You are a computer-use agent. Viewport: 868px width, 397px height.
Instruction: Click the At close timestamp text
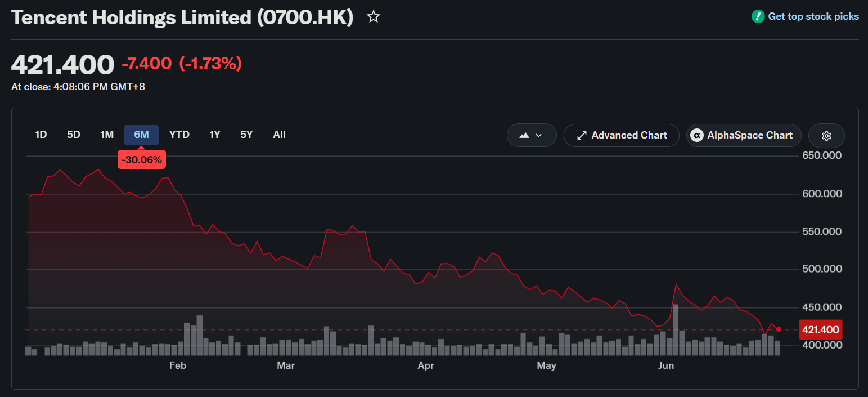(x=78, y=87)
